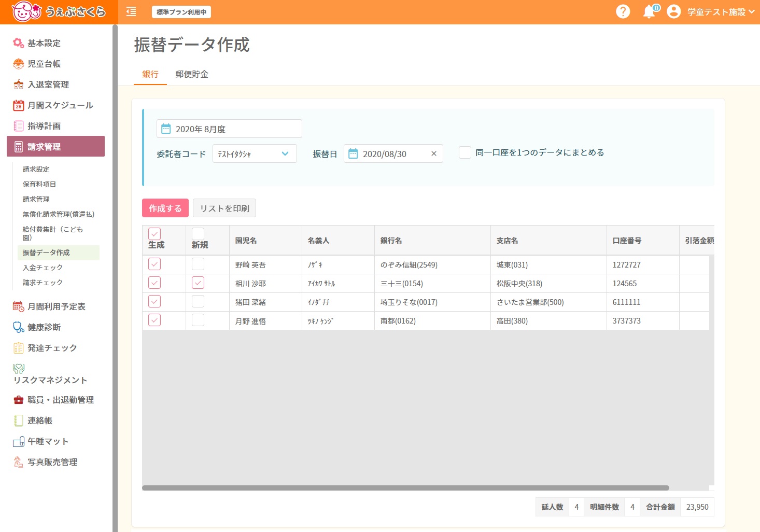Click the 午睡マット bed icon
The height and width of the screenshot is (532, 760).
pos(19,441)
